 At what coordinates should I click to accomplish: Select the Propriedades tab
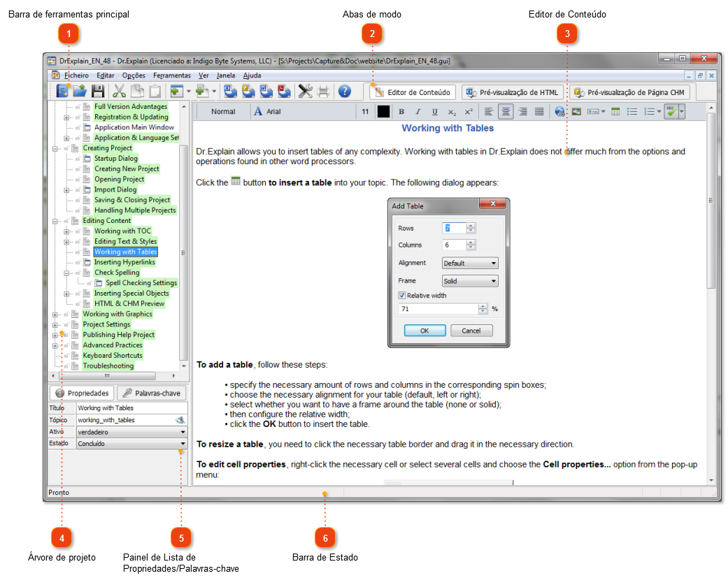83,393
